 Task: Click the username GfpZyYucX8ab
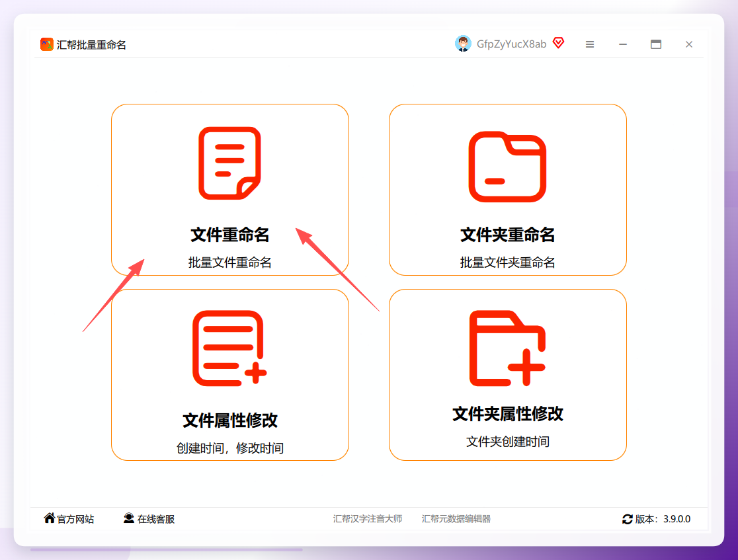click(511, 44)
